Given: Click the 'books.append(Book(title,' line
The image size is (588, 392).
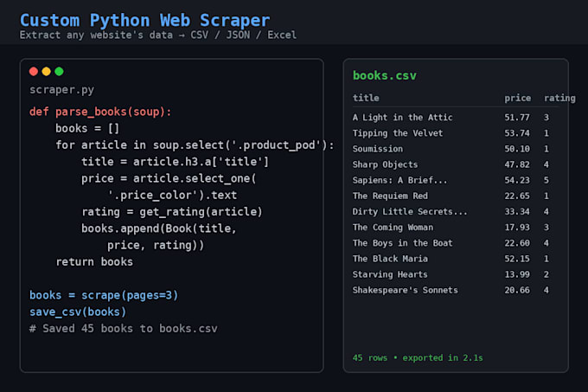Looking at the screenshot, I should (x=159, y=228).
